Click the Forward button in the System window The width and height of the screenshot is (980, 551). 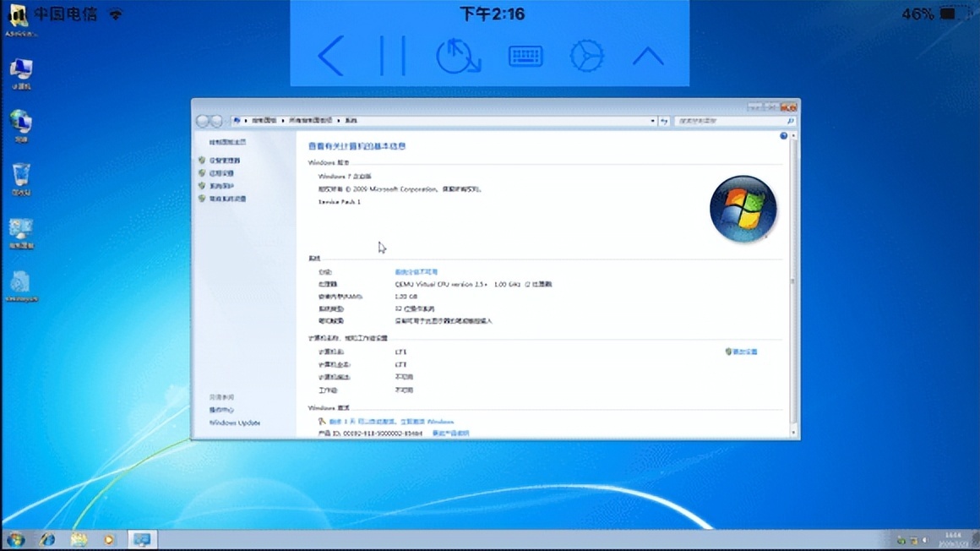(216, 121)
